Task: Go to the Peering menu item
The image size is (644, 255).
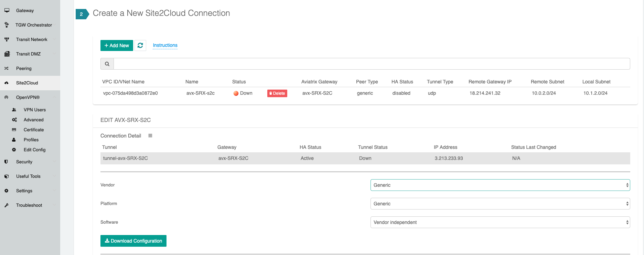Action: tap(24, 68)
